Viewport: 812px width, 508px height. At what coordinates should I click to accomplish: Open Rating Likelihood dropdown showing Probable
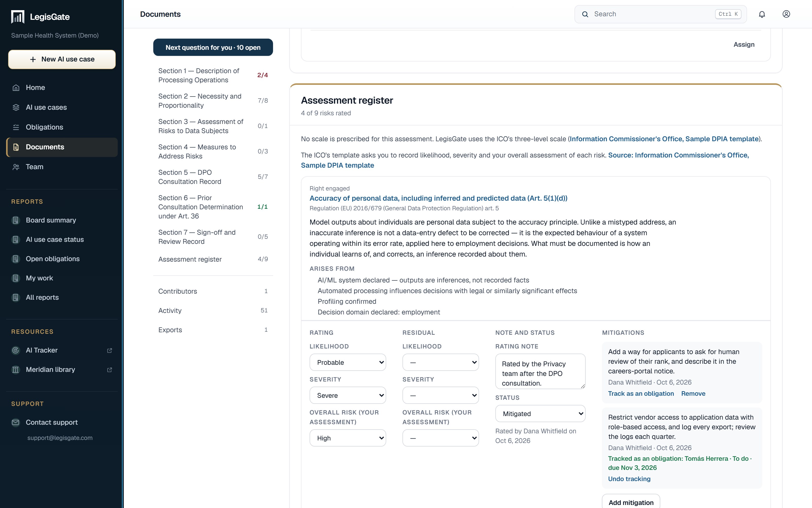[348, 362]
